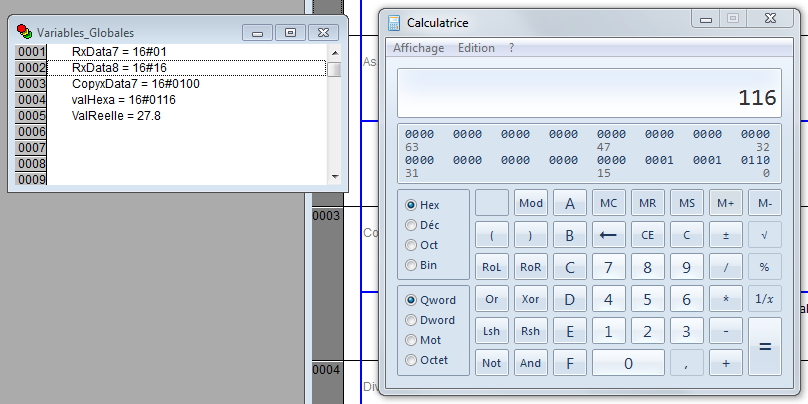Switch to Bin number base

click(x=411, y=265)
